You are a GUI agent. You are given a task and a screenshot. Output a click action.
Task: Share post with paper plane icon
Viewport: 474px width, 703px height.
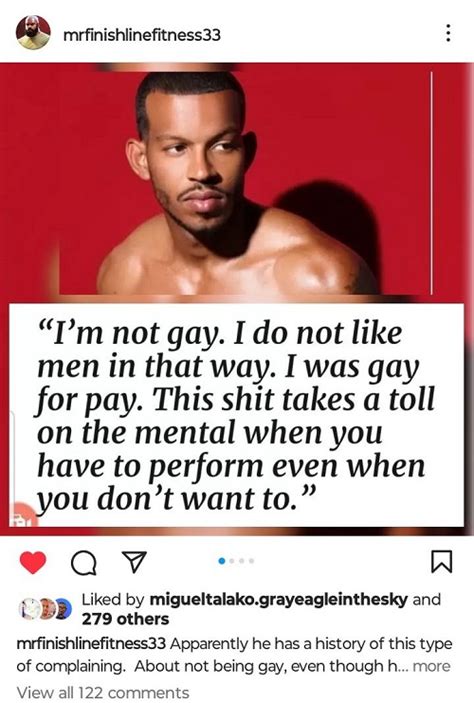pyautogui.click(x=135, y=562)
